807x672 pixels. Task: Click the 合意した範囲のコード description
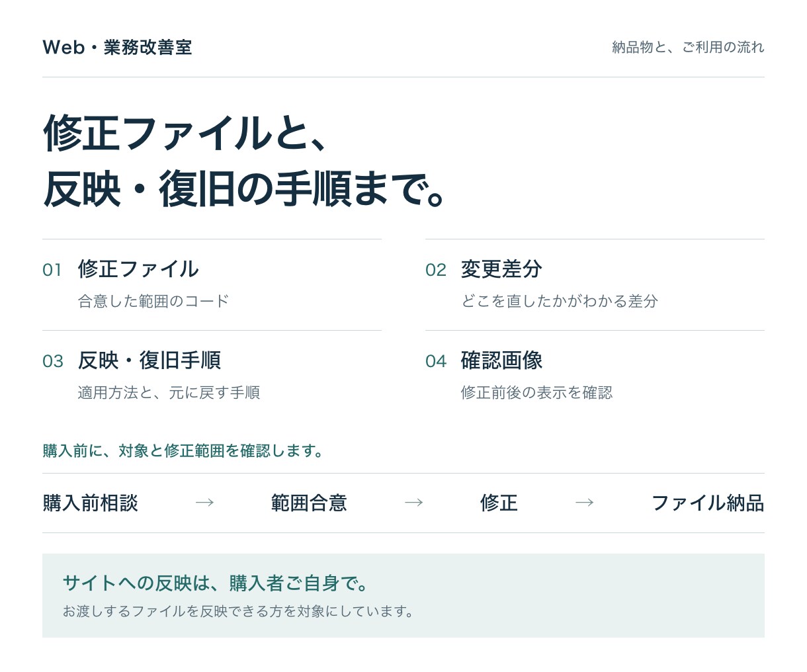coord(153,302)
